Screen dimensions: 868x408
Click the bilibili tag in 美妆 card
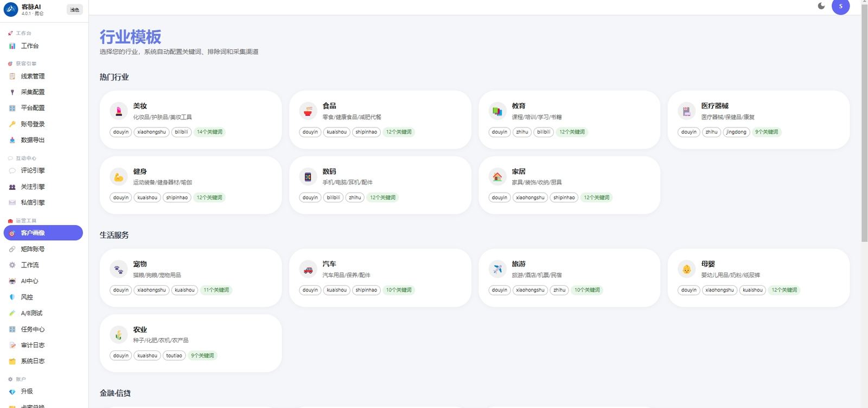point(182,132)
